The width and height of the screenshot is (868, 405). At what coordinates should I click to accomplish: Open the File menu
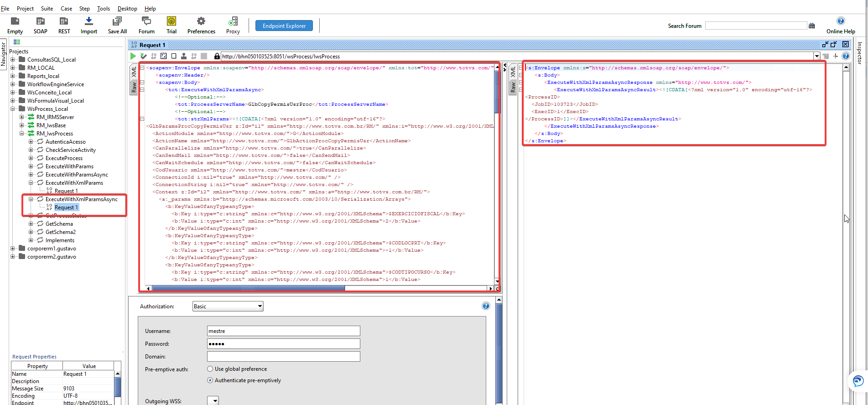[x=5, y=8]
